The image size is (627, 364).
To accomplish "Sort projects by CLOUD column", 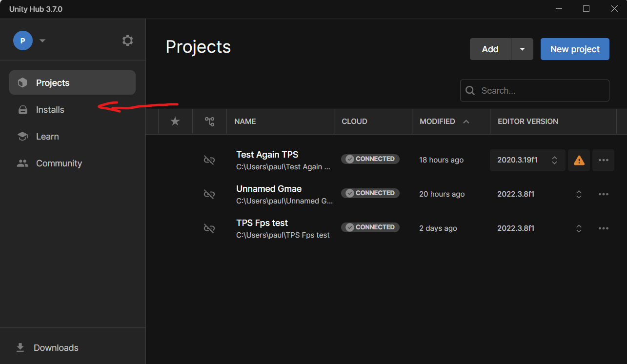I will [354, 121].
